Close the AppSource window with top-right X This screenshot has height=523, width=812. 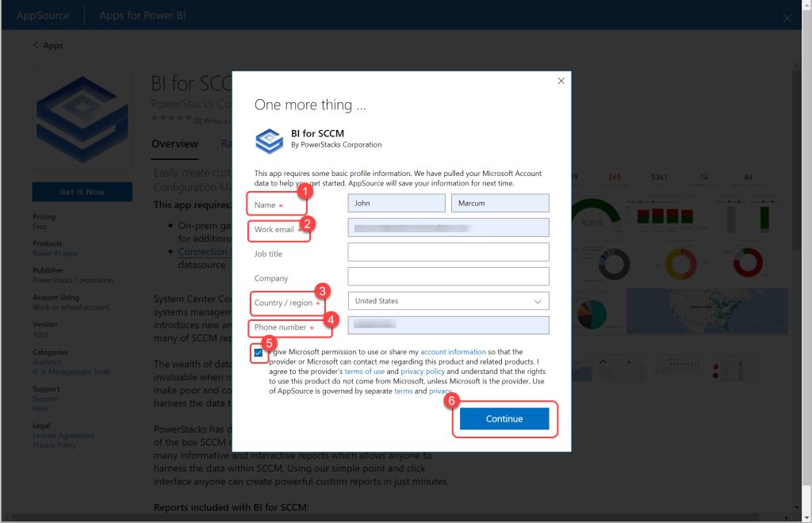pos(787,17)
